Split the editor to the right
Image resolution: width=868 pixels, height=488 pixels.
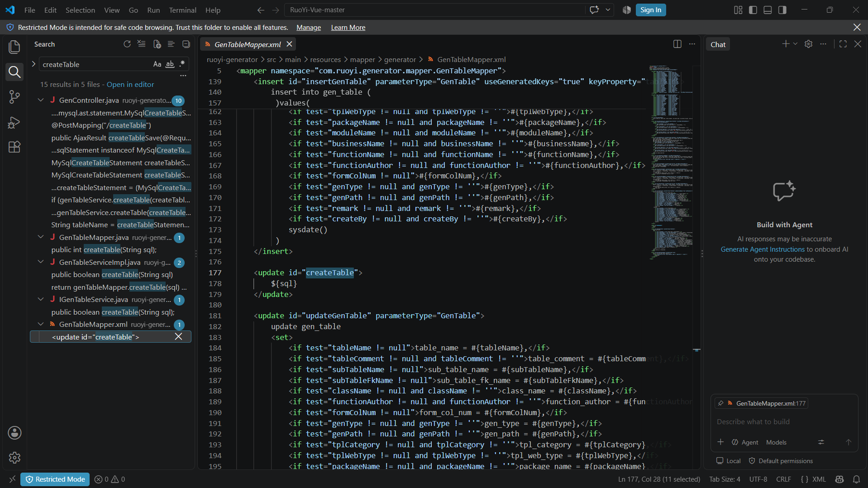click(x=678, y=44)
